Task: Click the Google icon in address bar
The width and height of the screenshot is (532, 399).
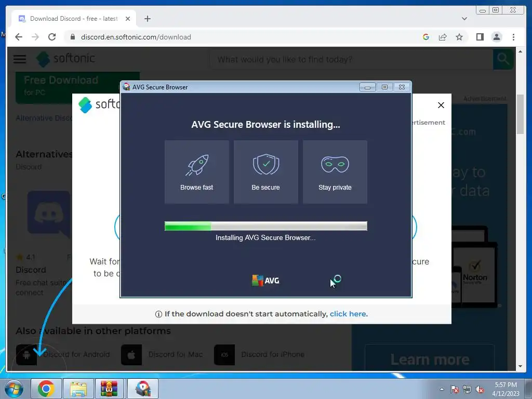Action: (426, 37)
